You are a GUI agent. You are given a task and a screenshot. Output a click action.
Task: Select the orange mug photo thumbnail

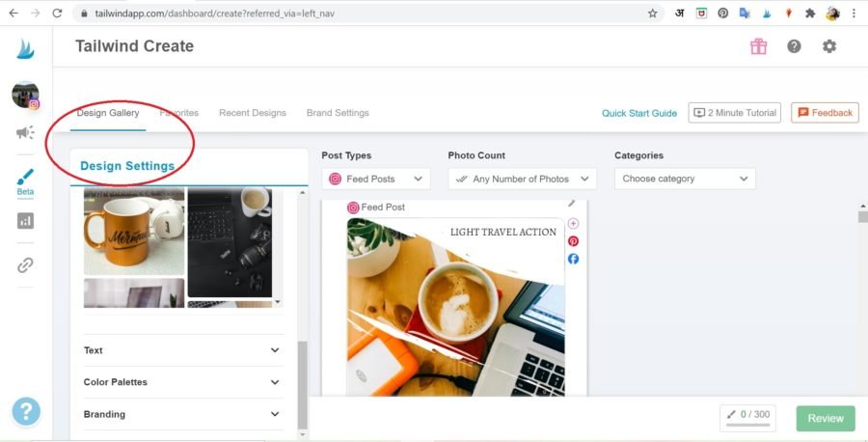point(133,233)
